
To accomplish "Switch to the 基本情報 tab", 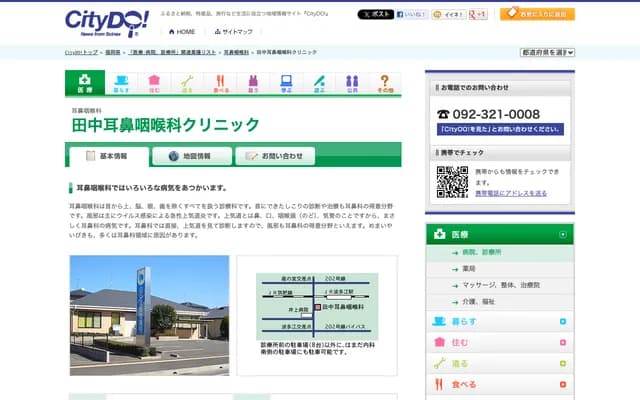I will 109,156.
